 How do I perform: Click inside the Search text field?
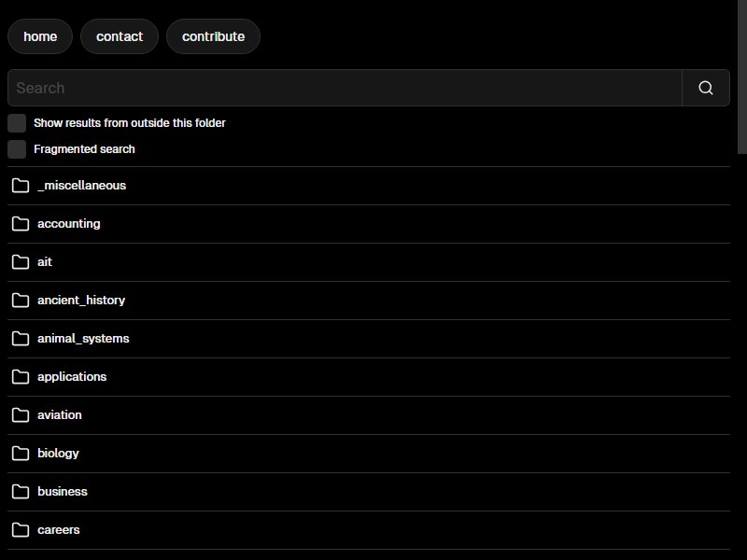pyautogui.click(x=345, y=88)
